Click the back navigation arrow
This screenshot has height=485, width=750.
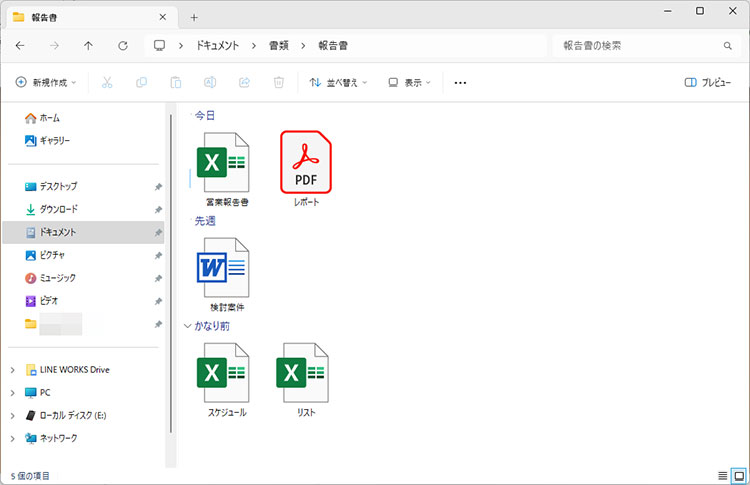tap(20, 46)
